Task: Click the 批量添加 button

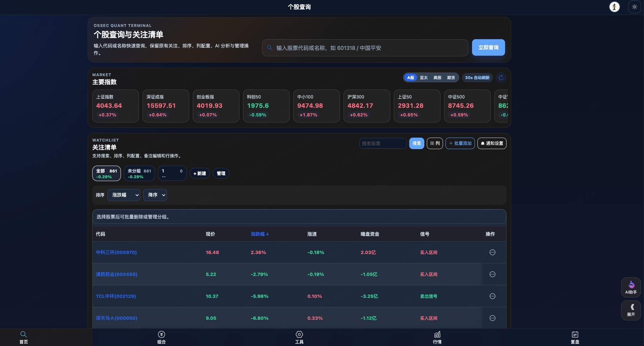Action: pos(460,143)
